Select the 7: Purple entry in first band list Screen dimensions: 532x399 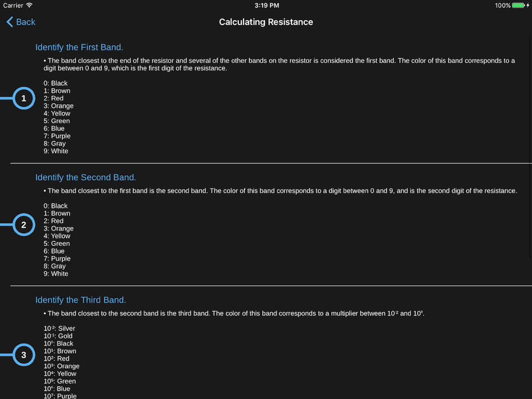coord(57,136)
